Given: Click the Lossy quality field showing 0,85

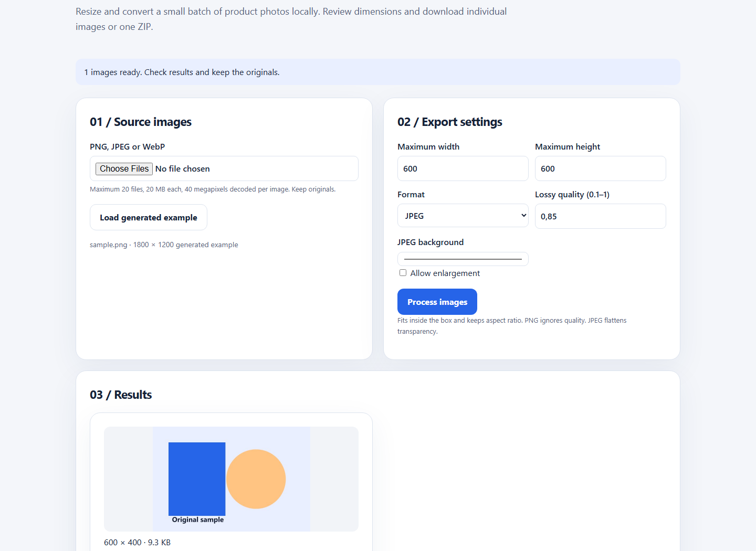Looking at the screenshot, I should (601, 216).
